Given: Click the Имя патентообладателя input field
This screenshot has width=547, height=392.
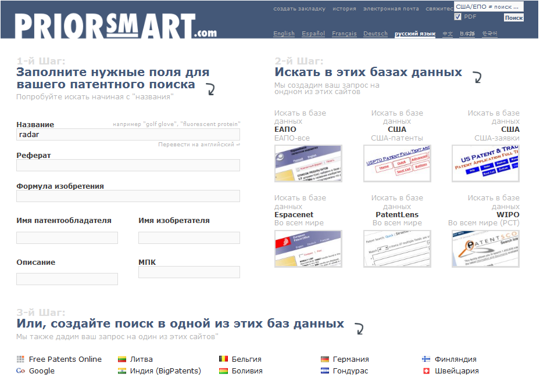Looking at the screenshot, I should pyautogui.click(x=67, y=238).
